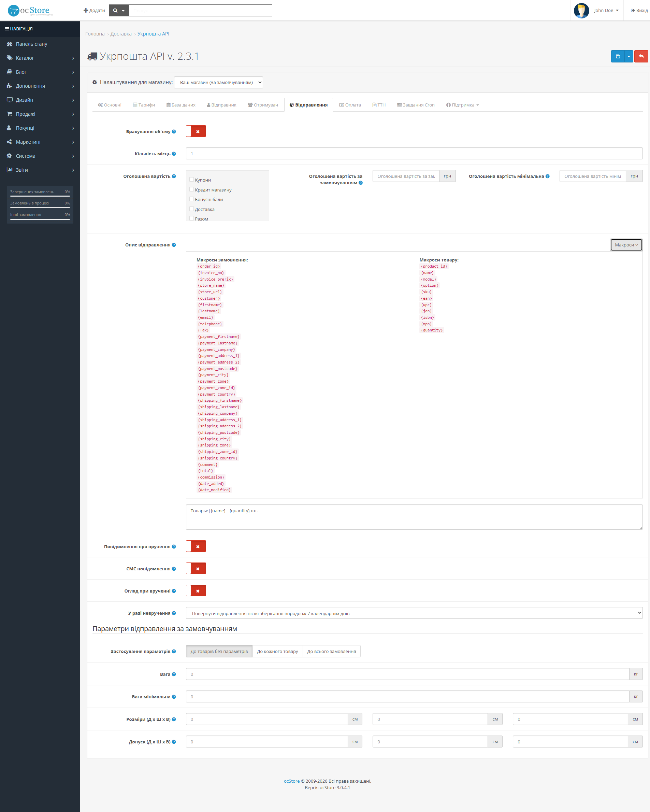The image size is (650, 812).
Task: Expand the Дизайн sidebar menu
Action: pos(40,100)
